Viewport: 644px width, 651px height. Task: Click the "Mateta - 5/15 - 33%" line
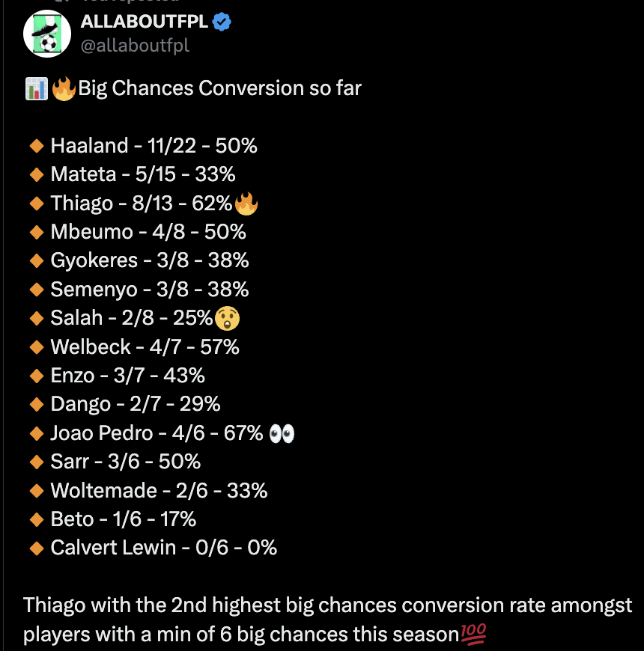(x=142, y=174)
